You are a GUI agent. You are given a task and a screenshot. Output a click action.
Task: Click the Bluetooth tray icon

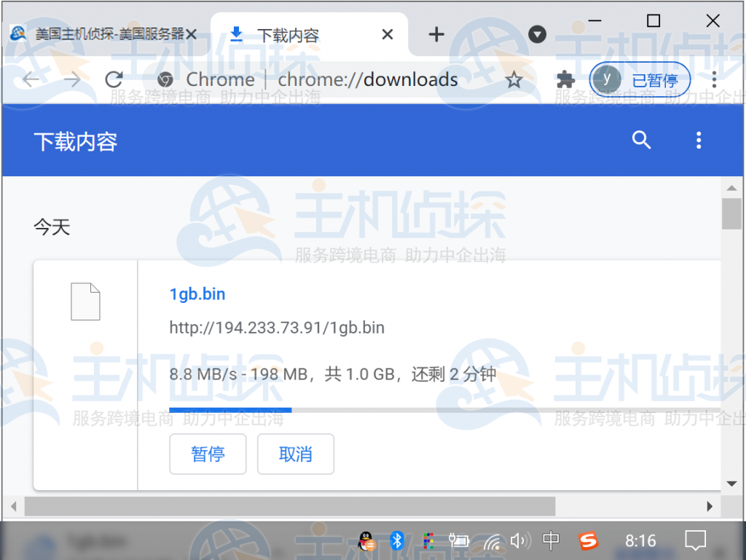397,540
